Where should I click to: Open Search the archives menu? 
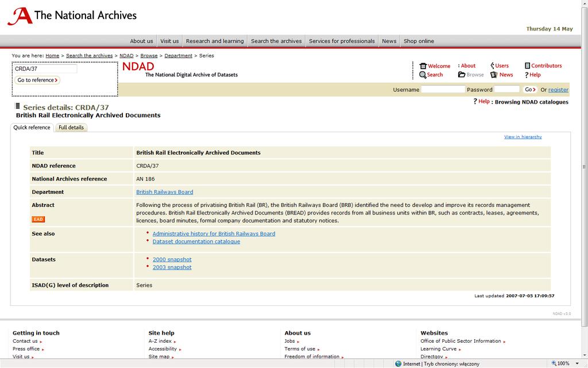point(276,41)
